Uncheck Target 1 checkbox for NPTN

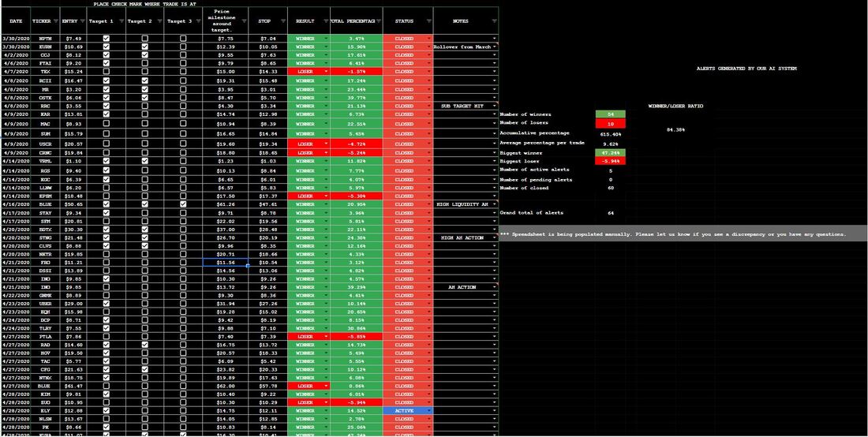[106, 38]
